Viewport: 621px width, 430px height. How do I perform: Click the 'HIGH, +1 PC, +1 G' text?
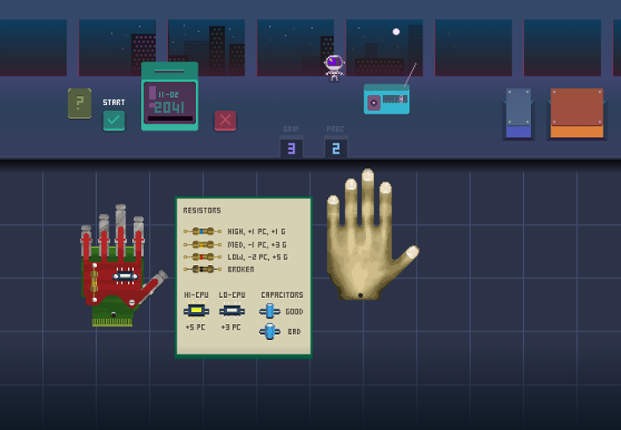[256, 231]
